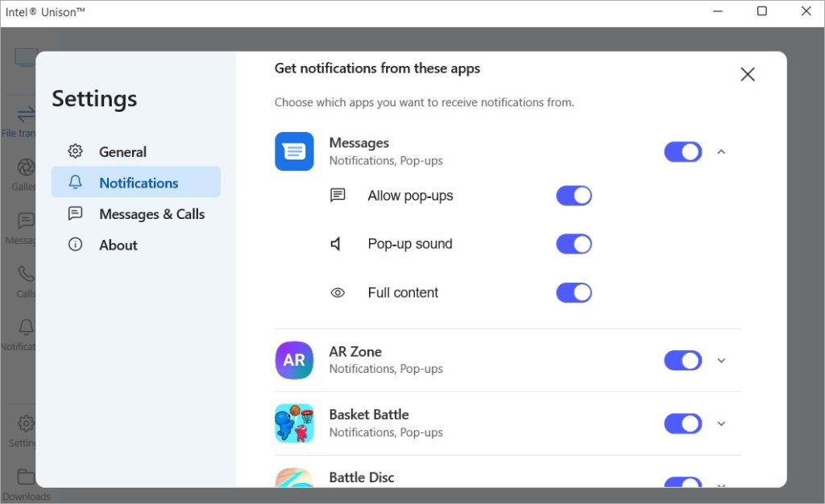Open the General settings section
Screen dimensions: 825x504
coord(122,151)
